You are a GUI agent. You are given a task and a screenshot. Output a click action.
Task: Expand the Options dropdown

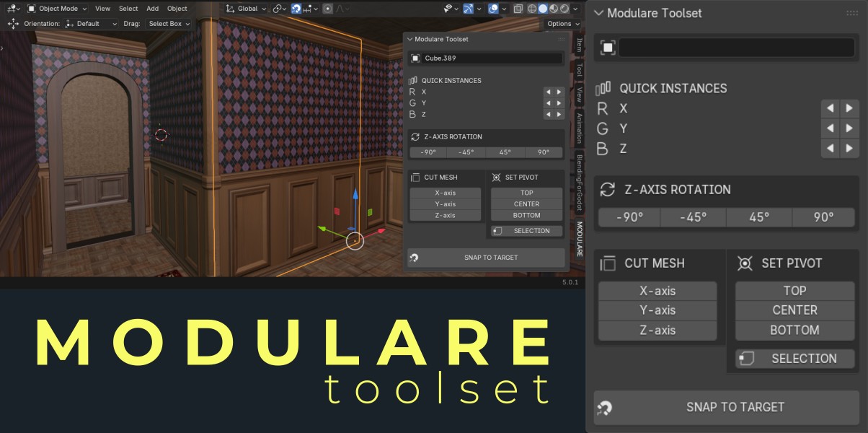pos(562,23)
